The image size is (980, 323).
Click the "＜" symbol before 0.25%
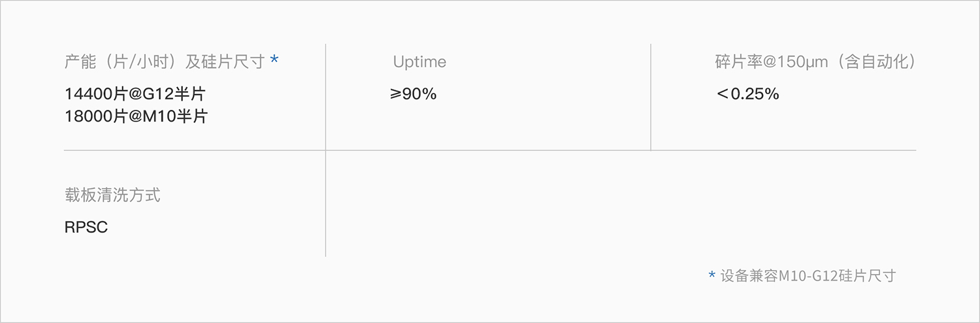coord(722,94)
